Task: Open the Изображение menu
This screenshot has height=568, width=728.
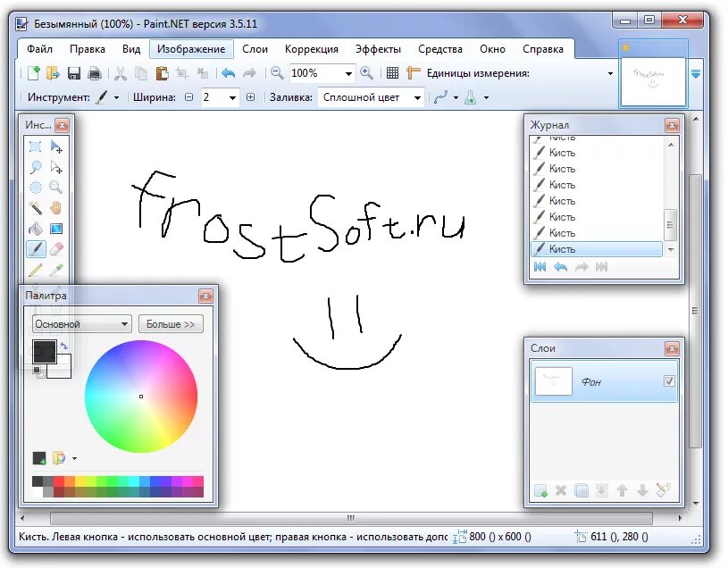Action: point(191,49)
